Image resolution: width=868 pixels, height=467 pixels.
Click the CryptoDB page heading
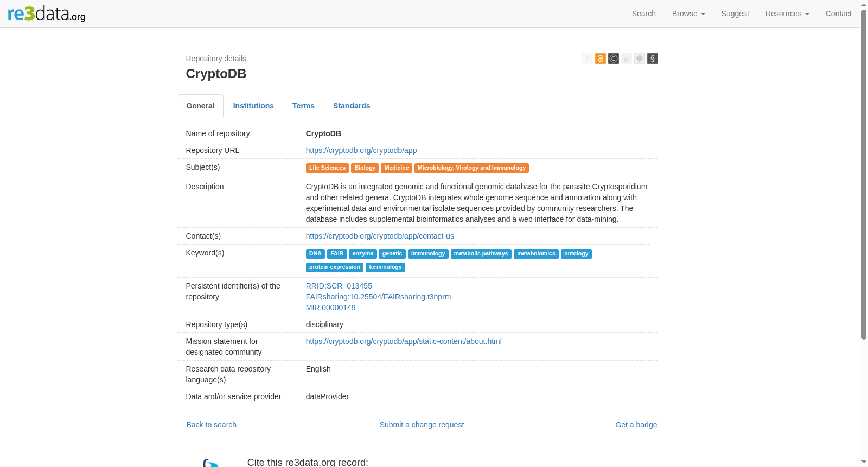tap(216, 74)
